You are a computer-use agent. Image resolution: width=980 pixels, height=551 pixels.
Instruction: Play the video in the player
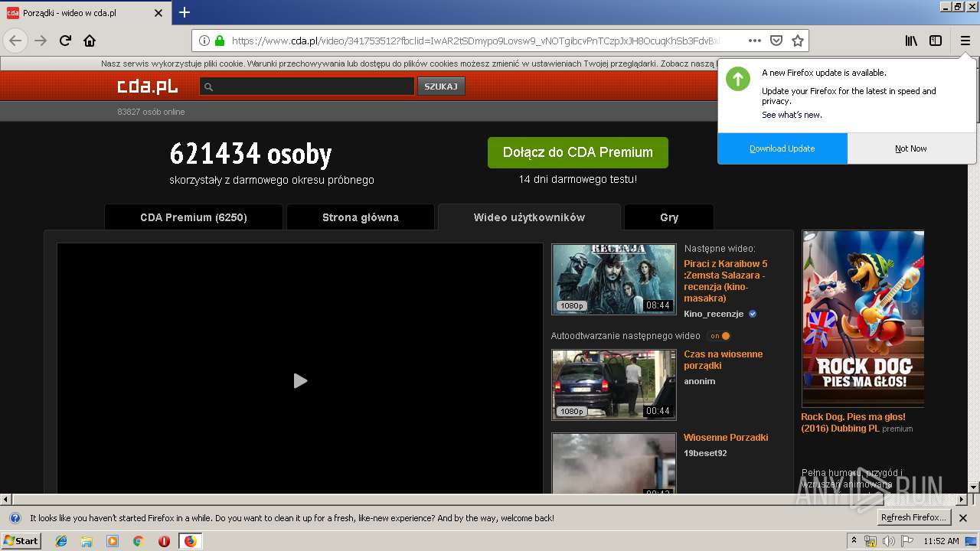point(300,380)
